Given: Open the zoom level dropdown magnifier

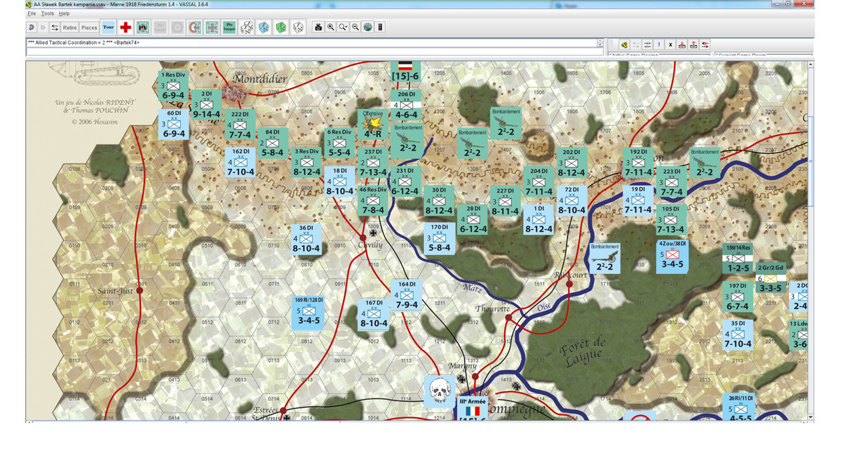Looking at the screenshot, I should [343, 27].
